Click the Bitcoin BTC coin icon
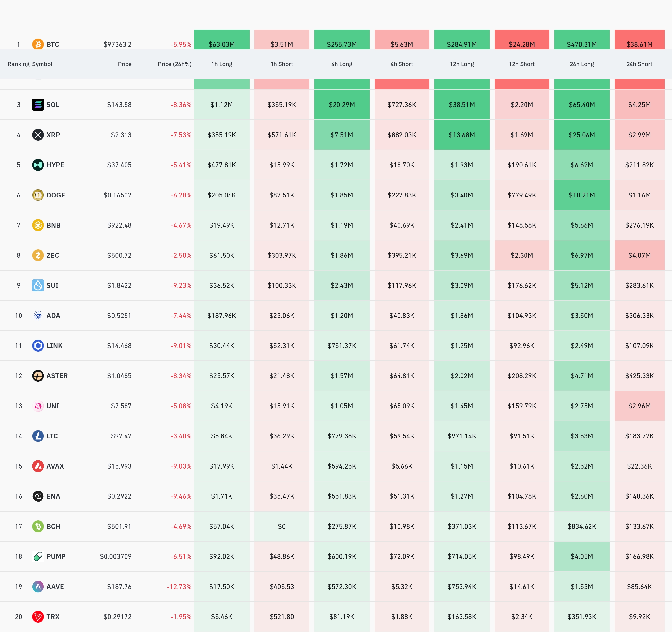672x632 pixels. click(38, 44)
